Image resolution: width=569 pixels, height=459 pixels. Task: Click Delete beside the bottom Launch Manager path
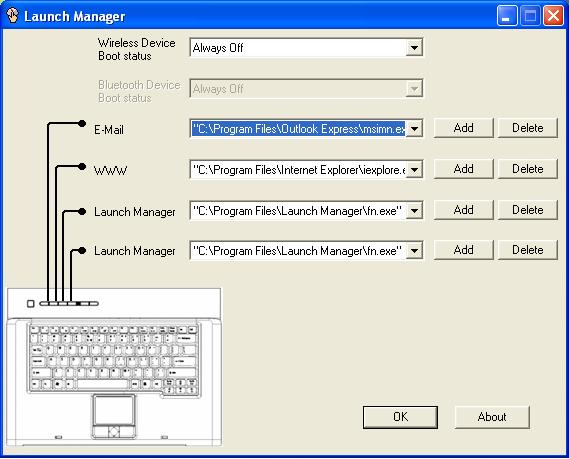[528, 250]
